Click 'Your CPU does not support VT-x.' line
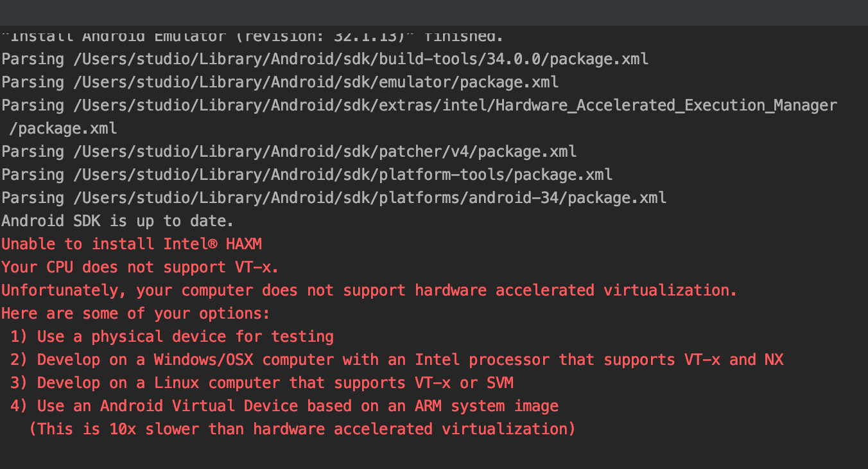This screenshot has height=469, width=868. point(140,267)
